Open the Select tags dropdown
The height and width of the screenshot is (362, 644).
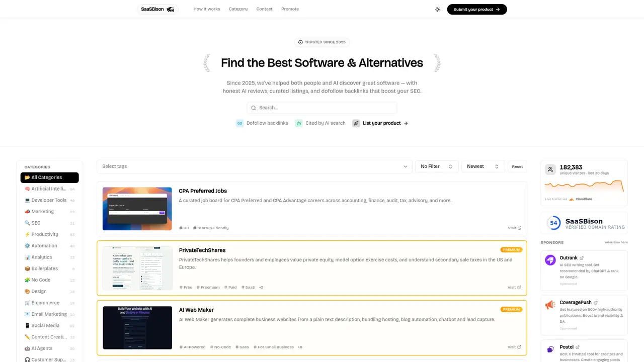254,166
